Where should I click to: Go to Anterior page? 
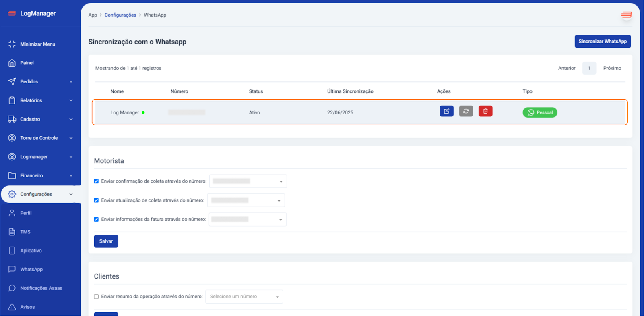[567, 68]
